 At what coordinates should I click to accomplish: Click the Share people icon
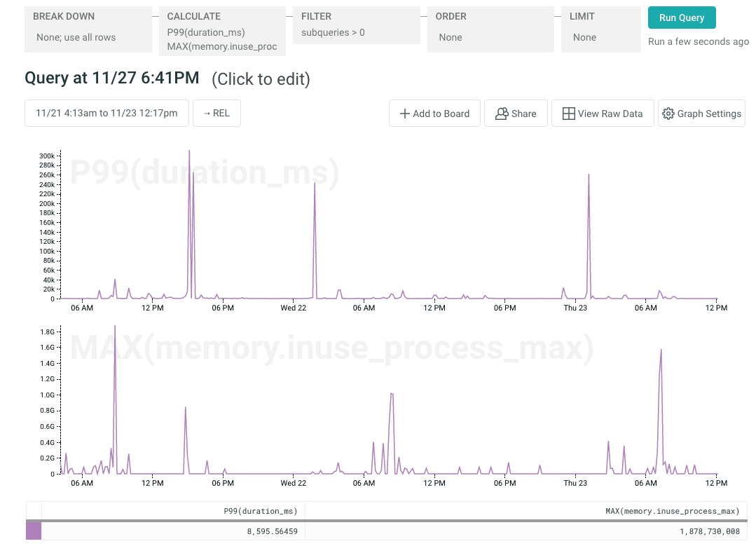(x=501, y=114)
